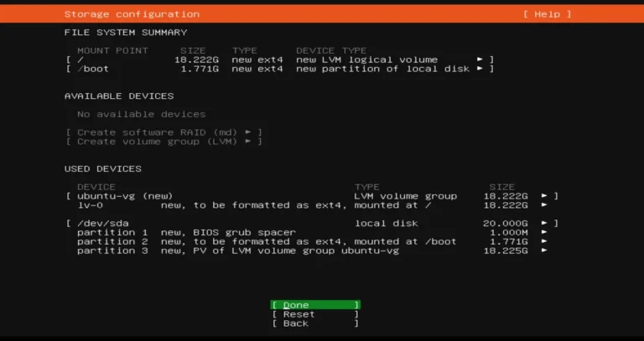The height and width of the screenshot is (341, 644).
Task: Open arrow menu for partition 2
Action: [x=544, y=241]
